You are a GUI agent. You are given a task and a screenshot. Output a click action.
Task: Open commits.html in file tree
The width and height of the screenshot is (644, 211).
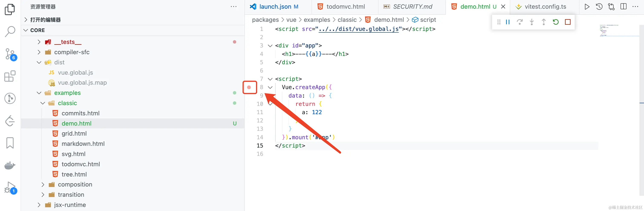pos(132,113)
